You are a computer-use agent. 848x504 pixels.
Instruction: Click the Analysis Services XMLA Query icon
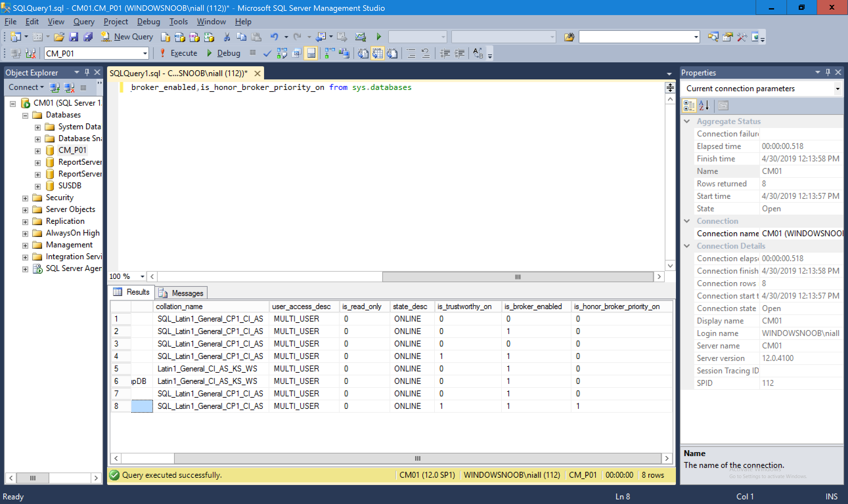209,37
